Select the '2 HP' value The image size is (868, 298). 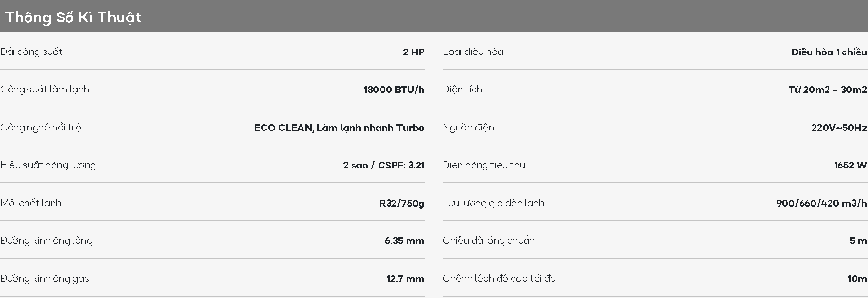pyautogui.click(x=413, y=52)
